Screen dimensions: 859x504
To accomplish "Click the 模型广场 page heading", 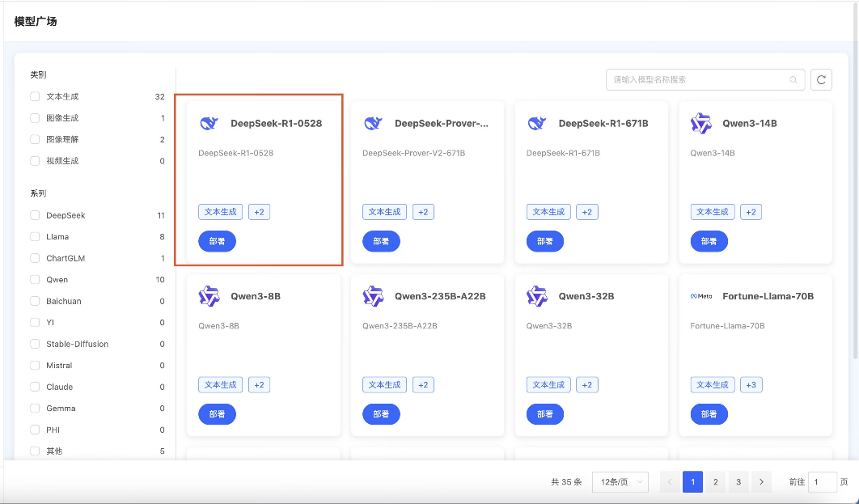I will tap(36, 21).
